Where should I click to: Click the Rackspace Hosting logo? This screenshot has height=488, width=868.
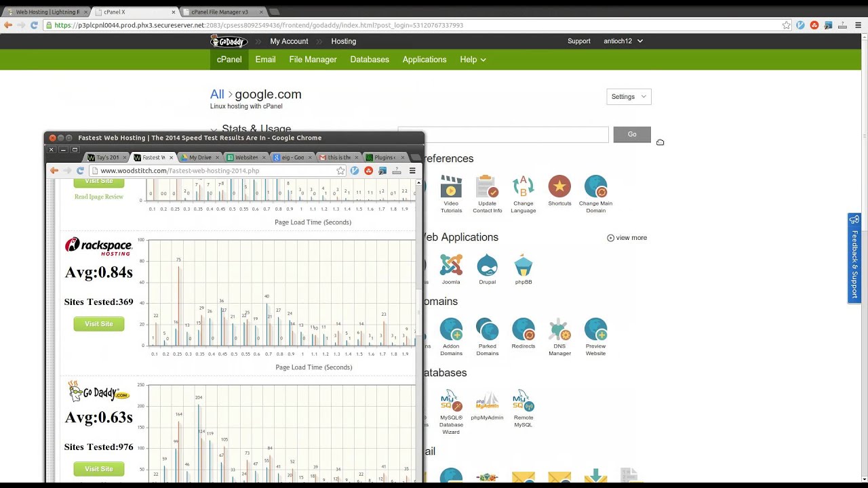pyautogui.click(x=99, y=246)
